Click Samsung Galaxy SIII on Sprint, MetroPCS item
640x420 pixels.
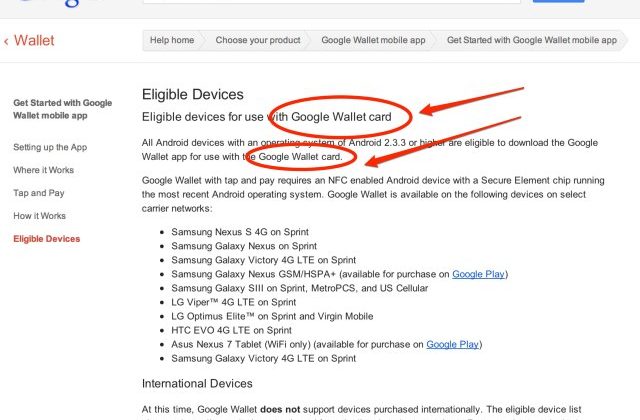pyautogui.click(x=300, y=289)
